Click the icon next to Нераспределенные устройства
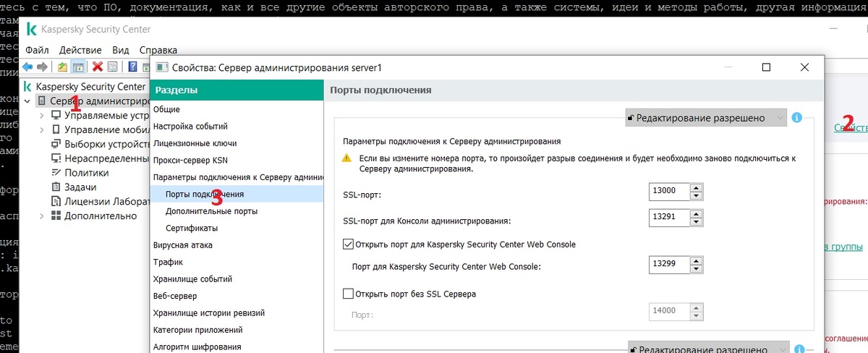This screenshot has width=868, height=353. pos(56,158)
